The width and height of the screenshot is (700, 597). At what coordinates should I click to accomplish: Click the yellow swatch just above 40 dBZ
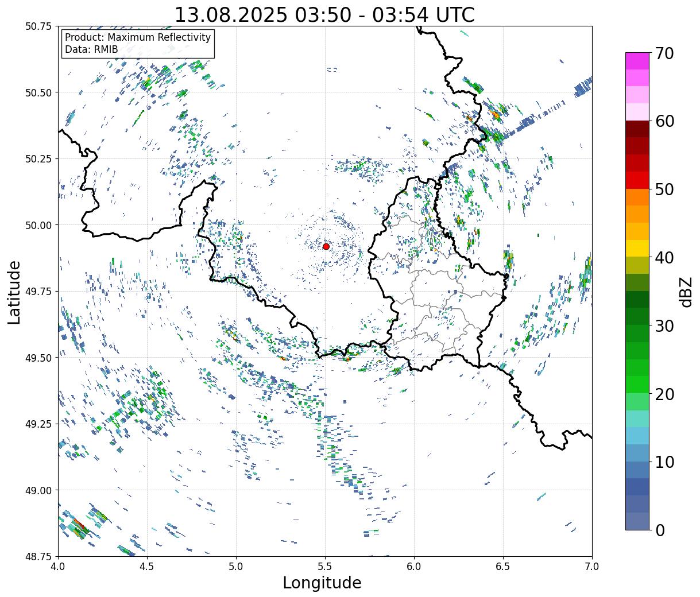click(637, 248)
